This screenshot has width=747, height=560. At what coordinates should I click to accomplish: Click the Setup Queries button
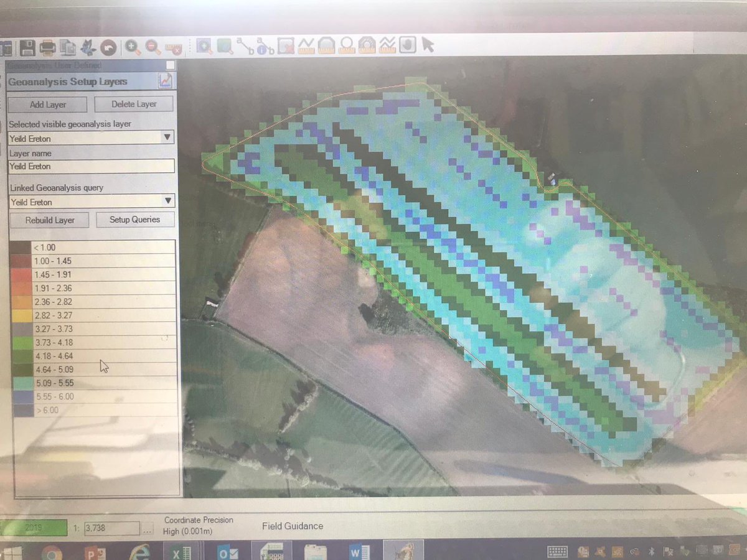[x=135, y=220]
